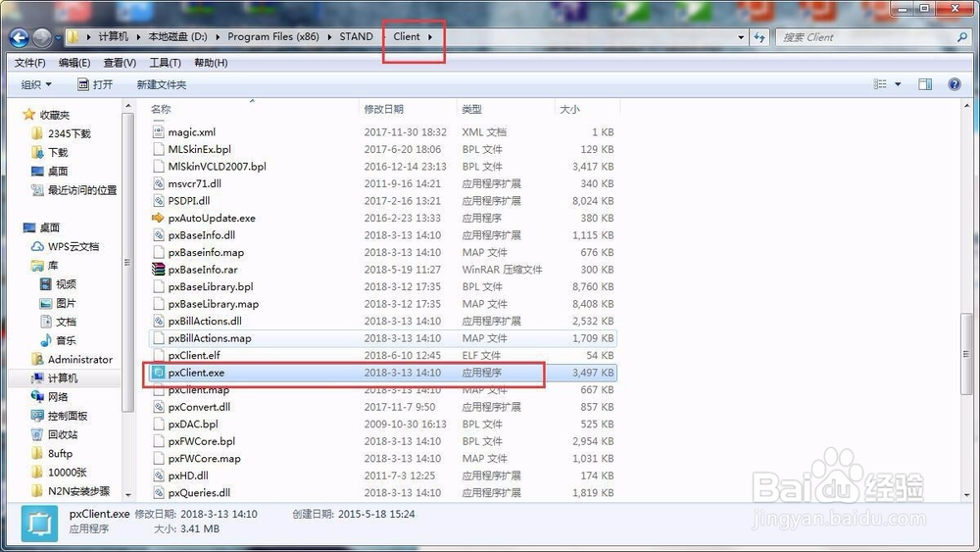Select the magic.xml file icon

coord(158,132)
